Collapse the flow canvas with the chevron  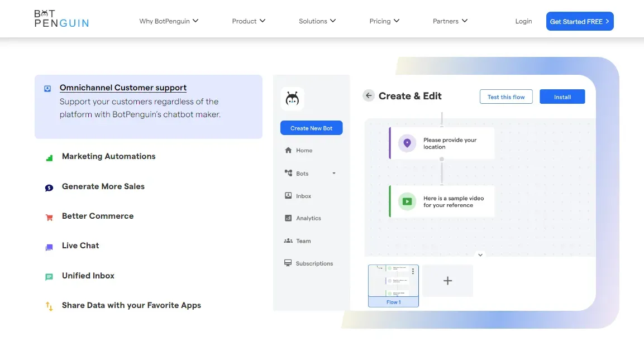480,255
